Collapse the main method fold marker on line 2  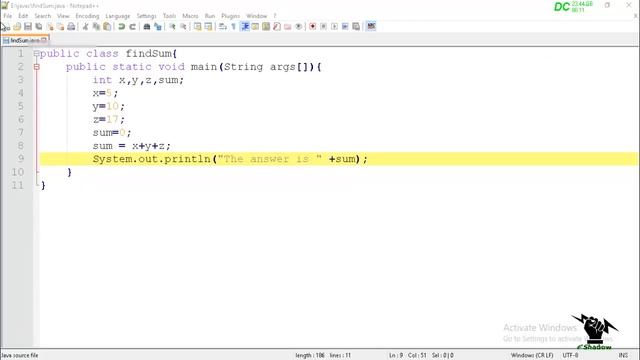[x=36, y=67]
